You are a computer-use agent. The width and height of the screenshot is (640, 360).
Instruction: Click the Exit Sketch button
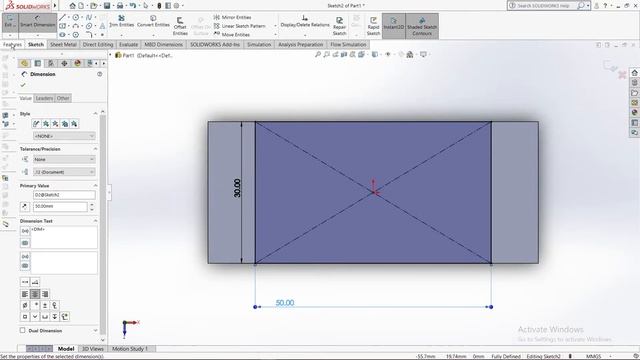coord(10,22)
